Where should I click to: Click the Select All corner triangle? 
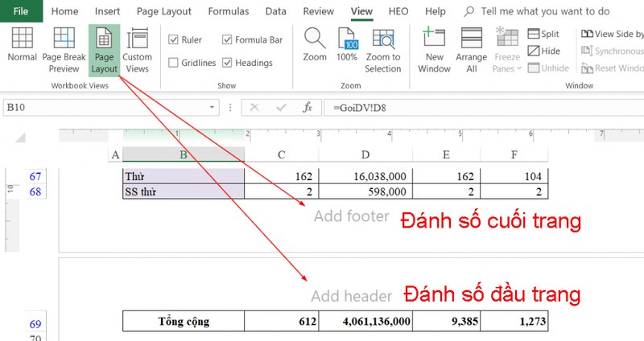tap(21, 138)
